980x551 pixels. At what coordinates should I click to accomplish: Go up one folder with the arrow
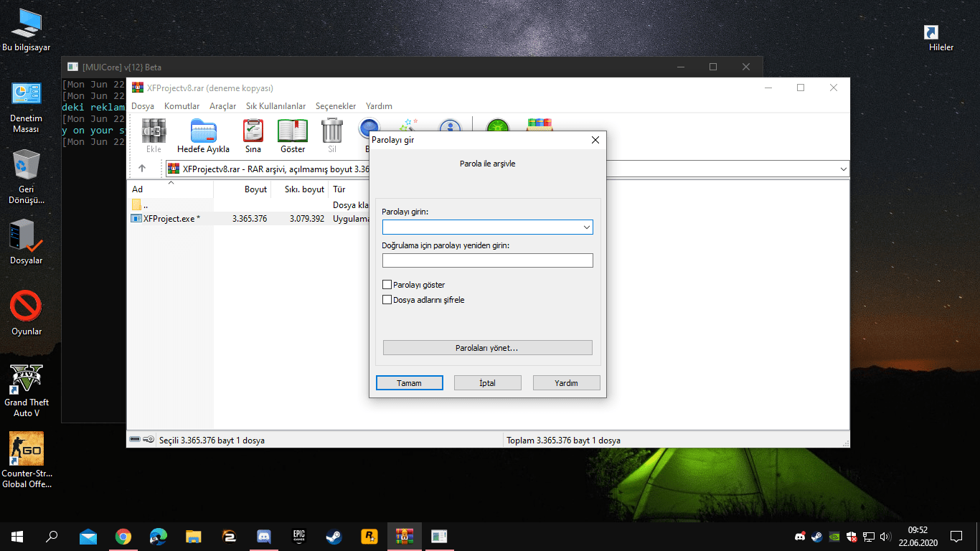(142, 169)
